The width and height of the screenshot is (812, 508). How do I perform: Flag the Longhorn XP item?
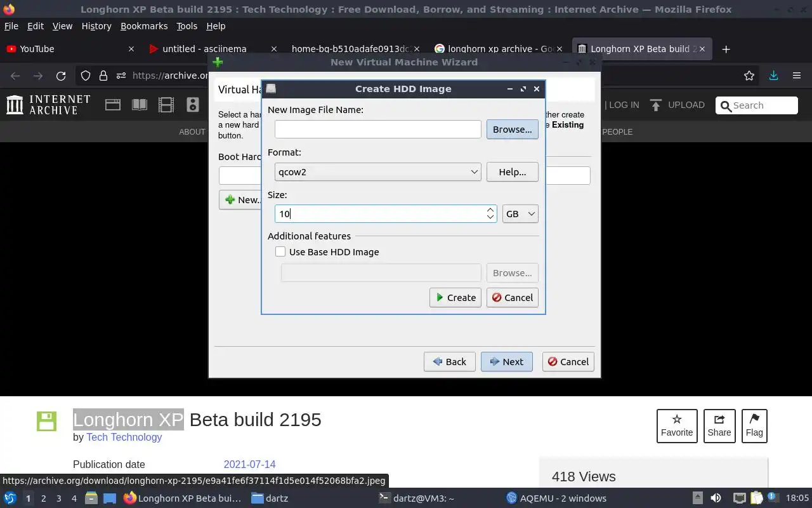pos(754,426)
